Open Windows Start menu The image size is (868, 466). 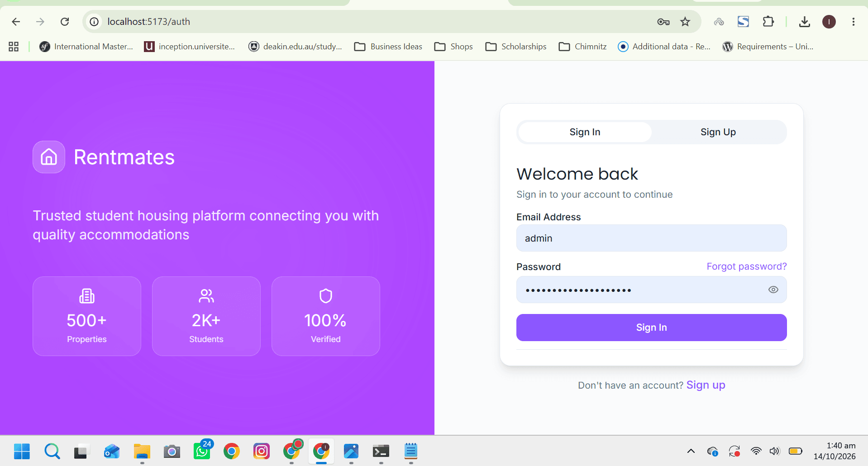pos(22,451)
